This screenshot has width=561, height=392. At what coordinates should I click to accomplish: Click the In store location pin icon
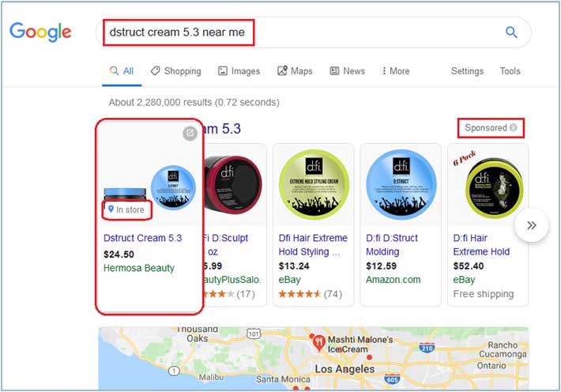pyautogui.click(x=111, y=209)
